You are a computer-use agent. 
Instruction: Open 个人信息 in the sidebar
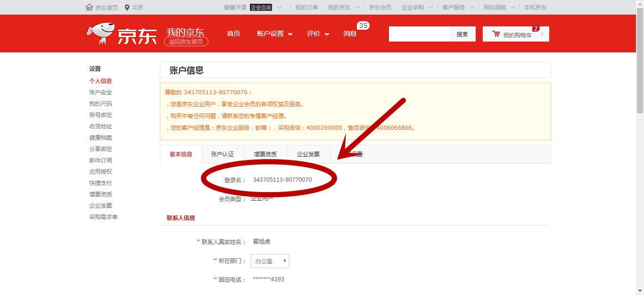100,81
